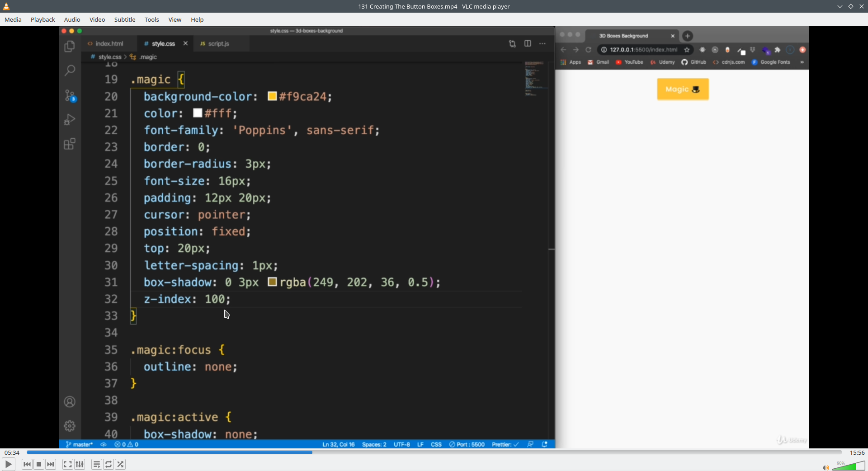Stop playback in VLC
868x471 pixels.
click(x=39, y=464)
